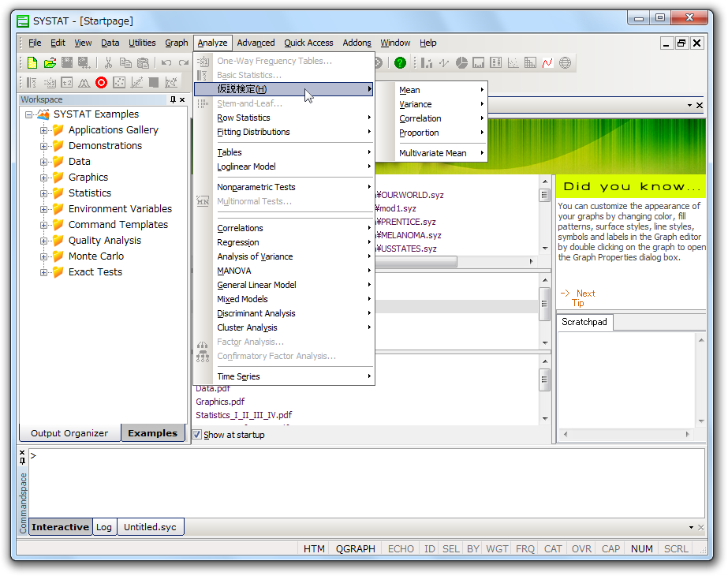
Task: Click the globe map icon
Action: click(565, 62)
